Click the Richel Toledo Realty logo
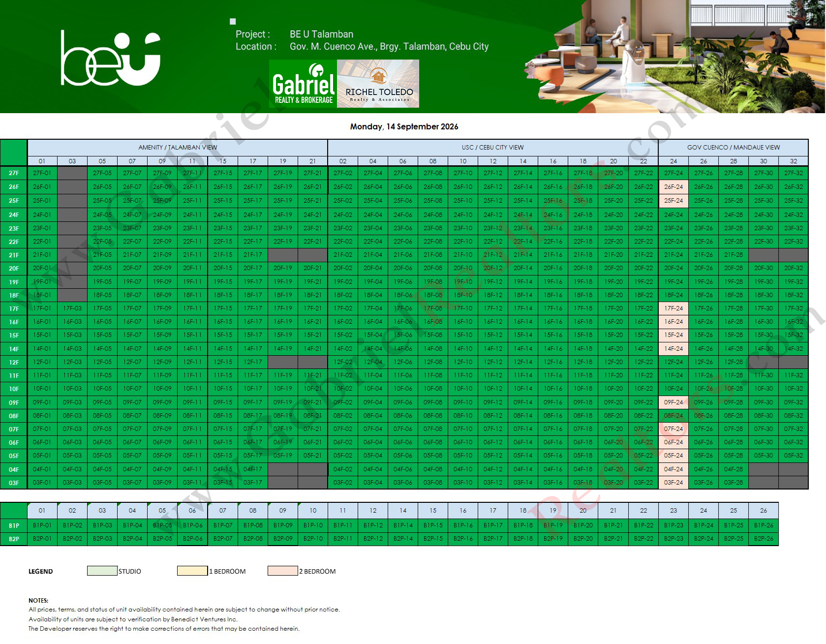The width and height of the screenshot is (826, 644). pos(378,84)
